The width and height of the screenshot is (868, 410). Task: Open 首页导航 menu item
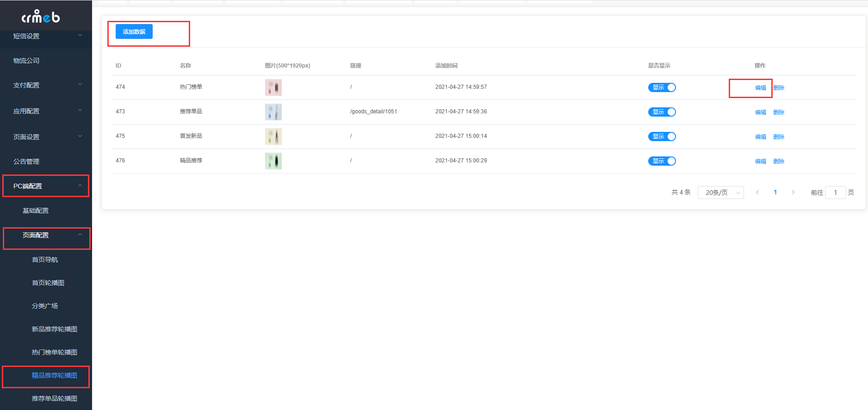(x=46, y=260)
